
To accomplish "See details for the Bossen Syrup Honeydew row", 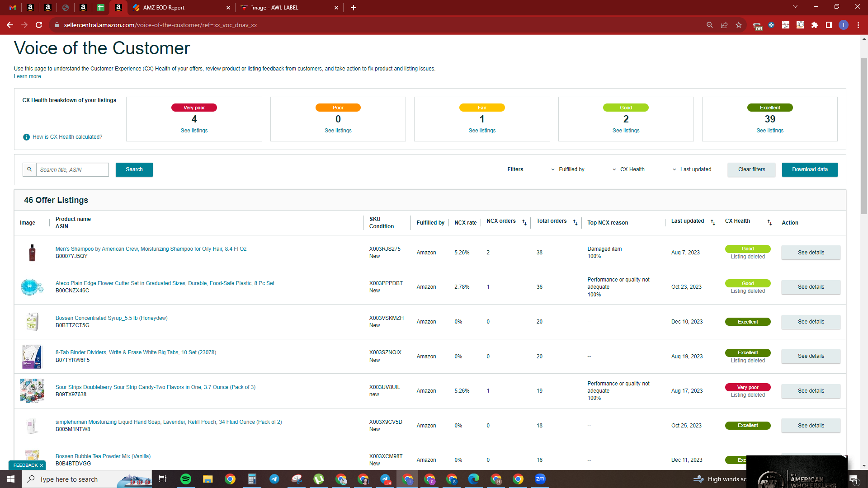I will 811,322.
